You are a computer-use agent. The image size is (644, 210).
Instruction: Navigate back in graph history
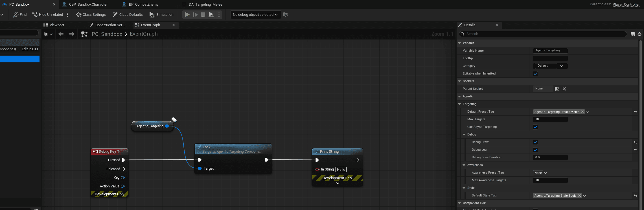(61, 34)
